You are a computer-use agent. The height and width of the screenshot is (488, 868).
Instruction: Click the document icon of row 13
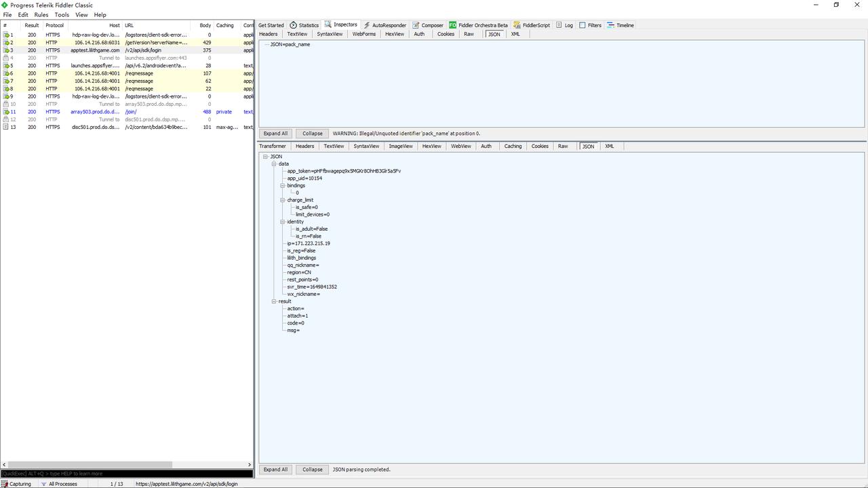(x=6, y=127)
